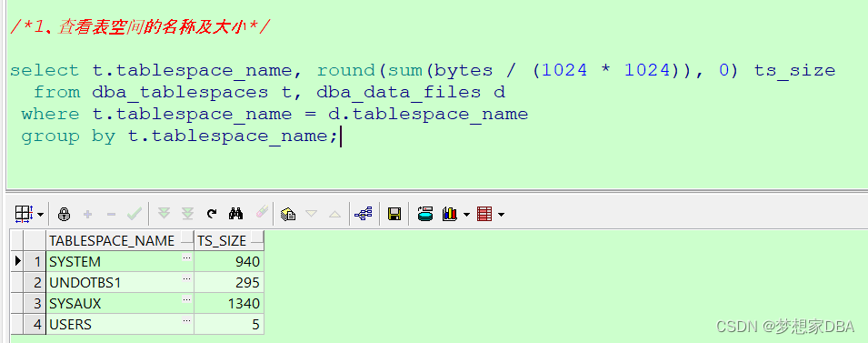Image resolution: width=868 pixels, height=343 pixels.
Task: Click the refresh query arrow icon
Action: click(212, 214)
